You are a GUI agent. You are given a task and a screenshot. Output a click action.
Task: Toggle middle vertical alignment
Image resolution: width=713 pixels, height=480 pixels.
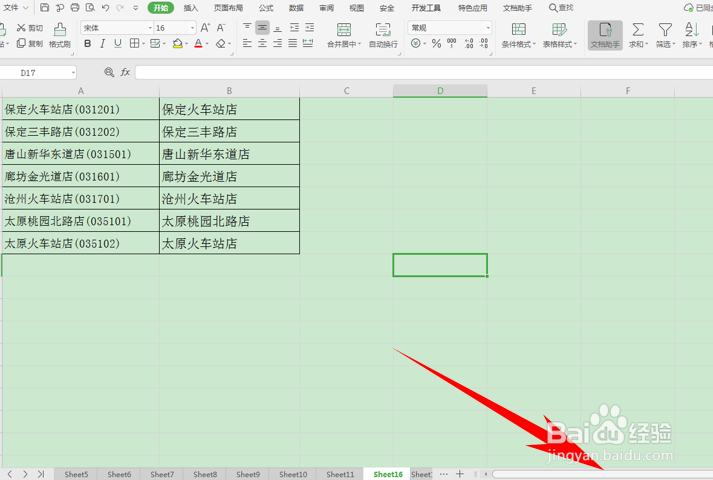point(262,27)
